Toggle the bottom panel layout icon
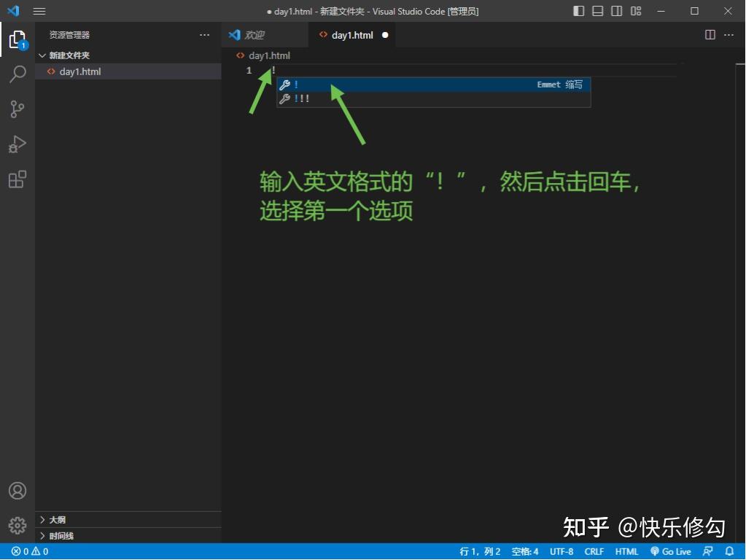Viewport: 746px width, 560px height. tap(597, 11)
